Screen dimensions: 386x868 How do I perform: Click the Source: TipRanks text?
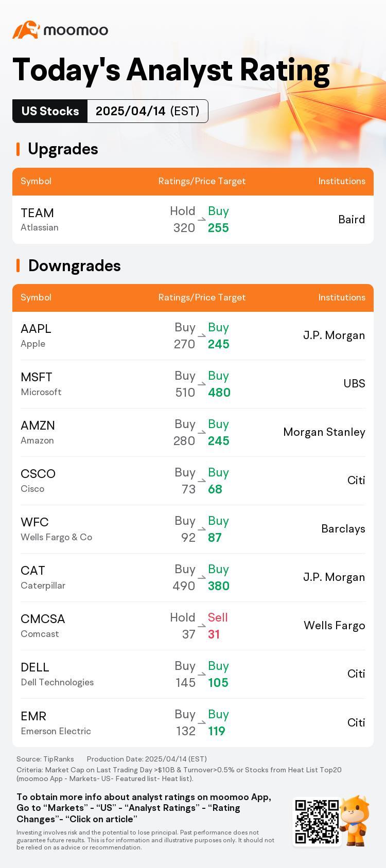[x=45, y=759]
